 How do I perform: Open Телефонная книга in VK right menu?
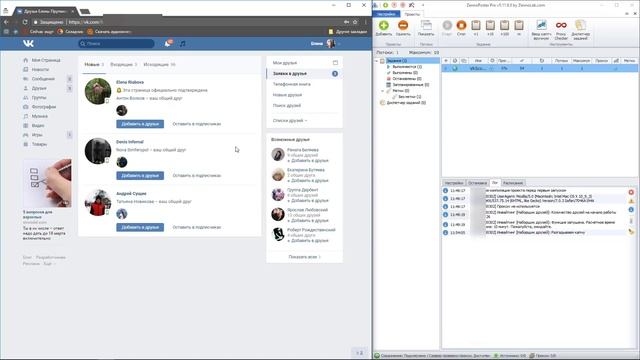pyautogui.click(x=291, y=84)
